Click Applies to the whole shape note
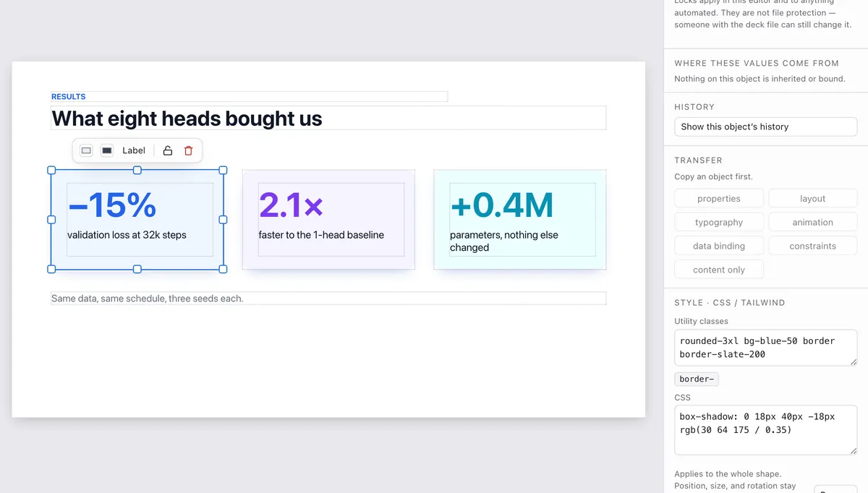 pos(728,474)
